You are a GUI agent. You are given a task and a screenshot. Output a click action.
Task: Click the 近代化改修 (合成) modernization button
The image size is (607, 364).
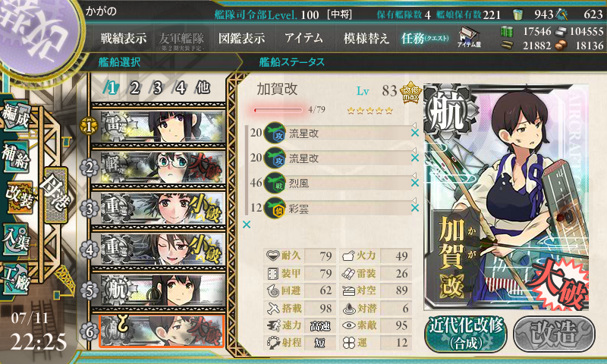466,334
